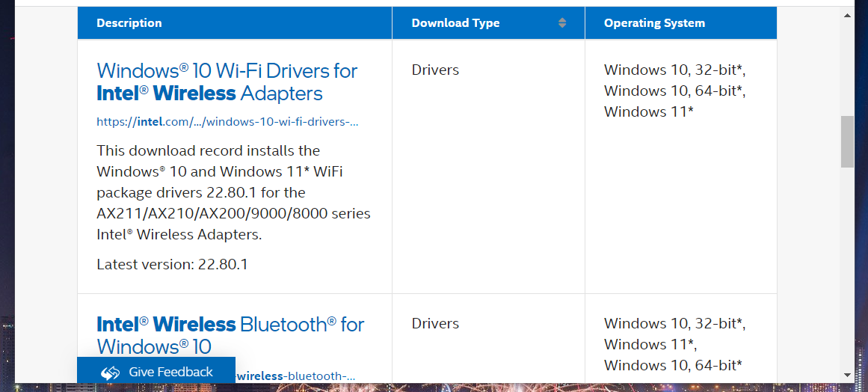The width and height of the screenshot is (868, 392).
Task: Click 'Windows 11*' in Wi-Fi drivers row
Action: 649,111
